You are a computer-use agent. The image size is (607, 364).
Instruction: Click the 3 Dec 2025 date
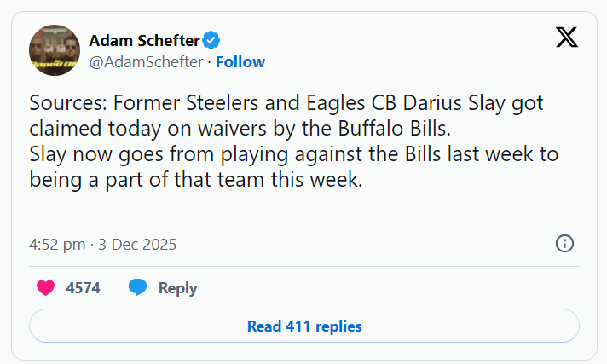click(x=138, y=245)
